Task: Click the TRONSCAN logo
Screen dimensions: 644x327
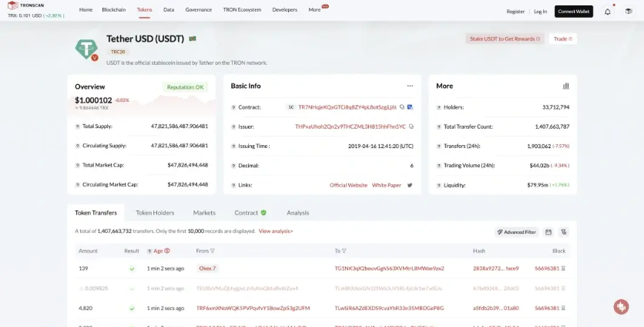Action: [26, 5]
